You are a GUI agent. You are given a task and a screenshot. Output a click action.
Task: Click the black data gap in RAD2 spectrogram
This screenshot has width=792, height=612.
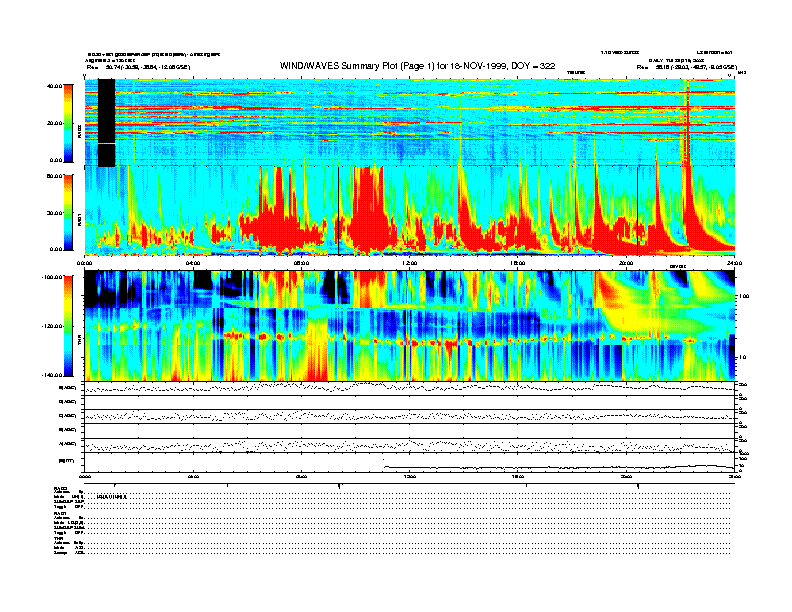coord(106,123)
